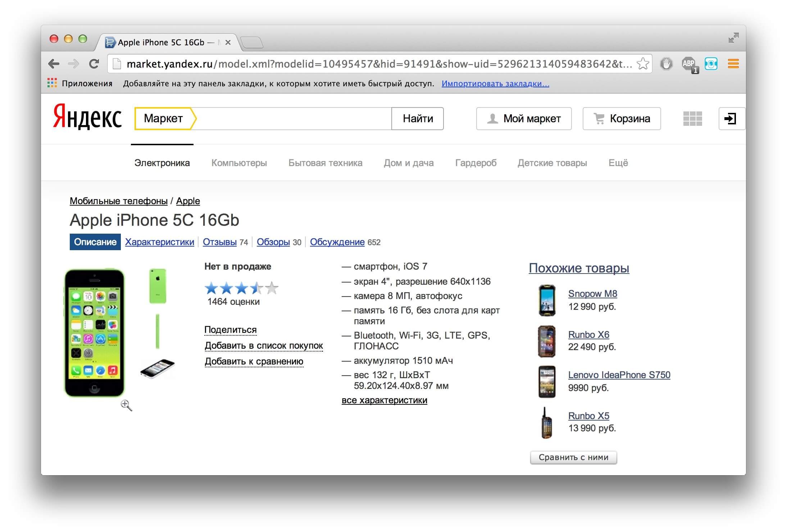
Task: Open the Мобильные телефоны breadcrumb
Action: coord(119,201)
